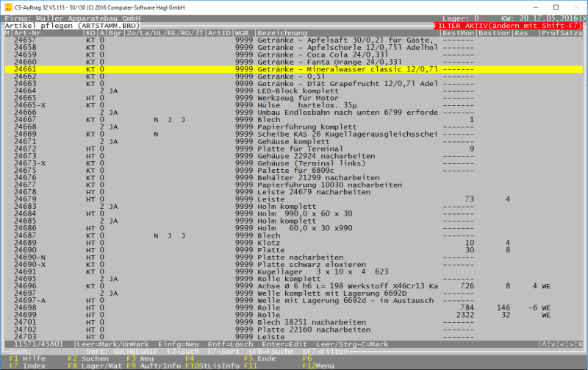Screen dimensions: 588x370
Task: Open F9 AuftrInfo function
Action: [152, 365]
